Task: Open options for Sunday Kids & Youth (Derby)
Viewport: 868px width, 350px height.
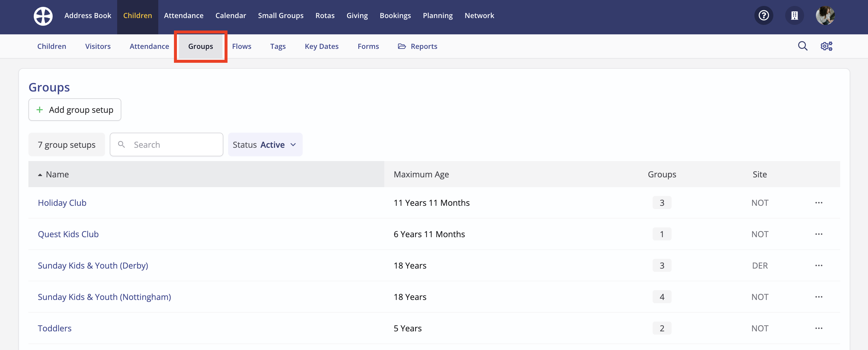Action: (819, 265)
